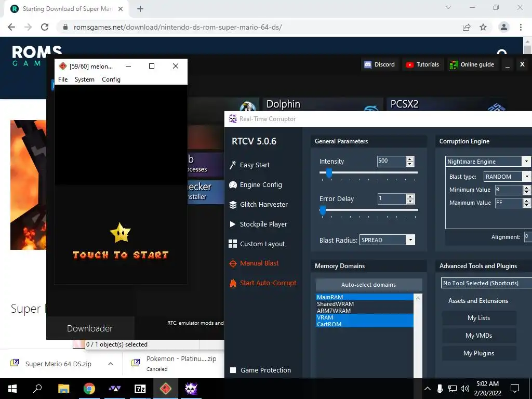
Task: Switch to melonDS taskbar icon
Action: (x=166, y=389)
